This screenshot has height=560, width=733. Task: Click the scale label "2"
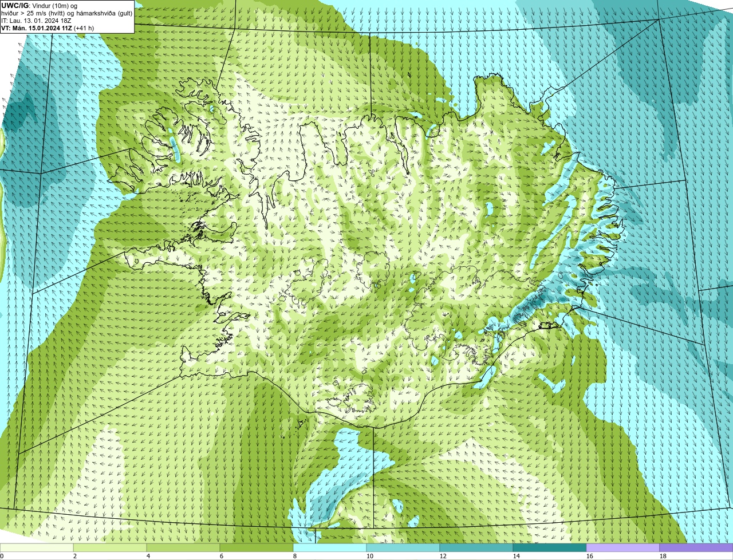click(75, 556)
